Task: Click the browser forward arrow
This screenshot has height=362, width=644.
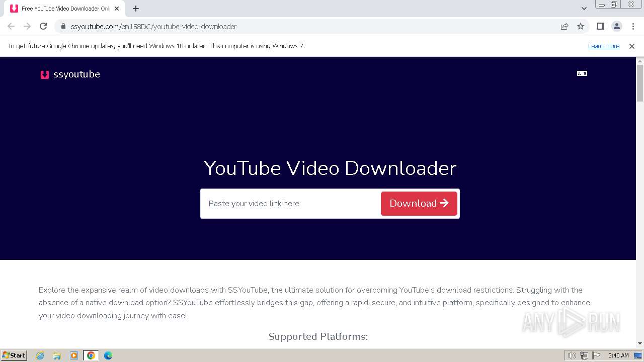Action: coord(27,27)
